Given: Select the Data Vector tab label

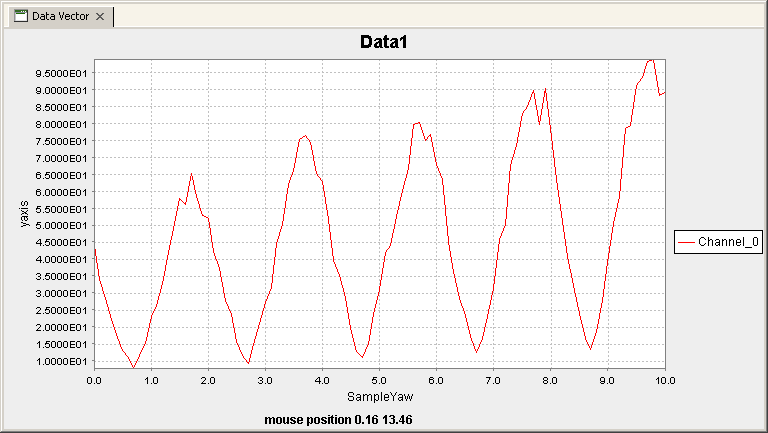Looking at the screenshot, I should [61, 17].
